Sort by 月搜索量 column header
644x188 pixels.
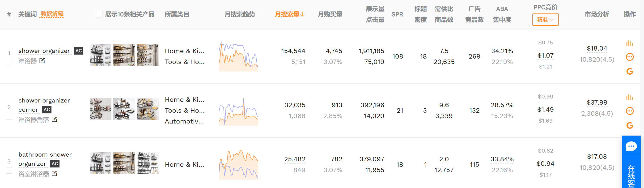pyautogui.click(x=289, y=14)
